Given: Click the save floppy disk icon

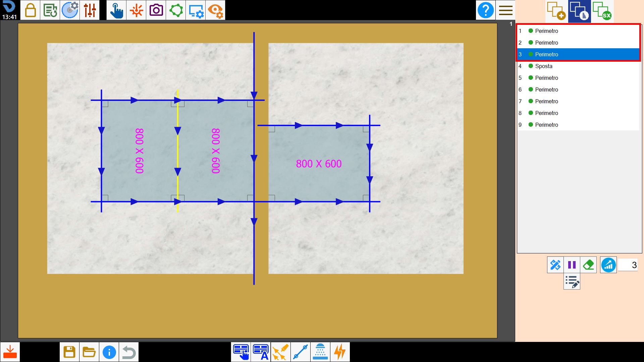Looking at the screenshot, I should pos(69,352).
